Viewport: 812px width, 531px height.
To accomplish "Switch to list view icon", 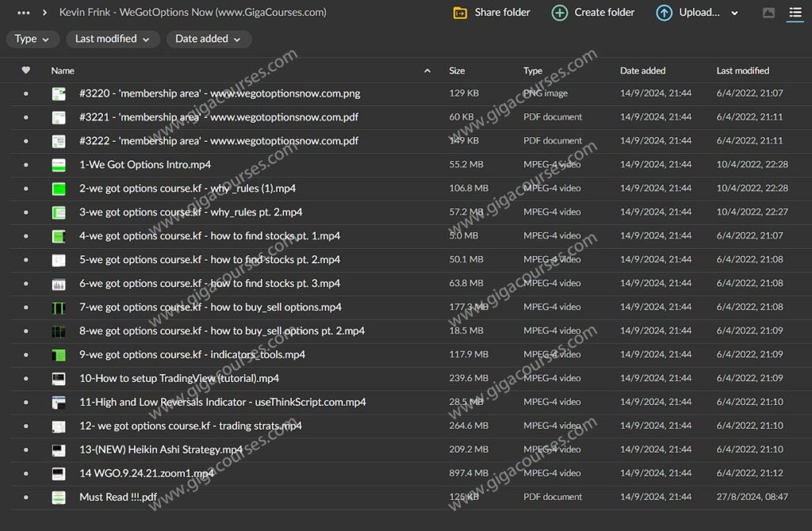I will coord(795,13).
